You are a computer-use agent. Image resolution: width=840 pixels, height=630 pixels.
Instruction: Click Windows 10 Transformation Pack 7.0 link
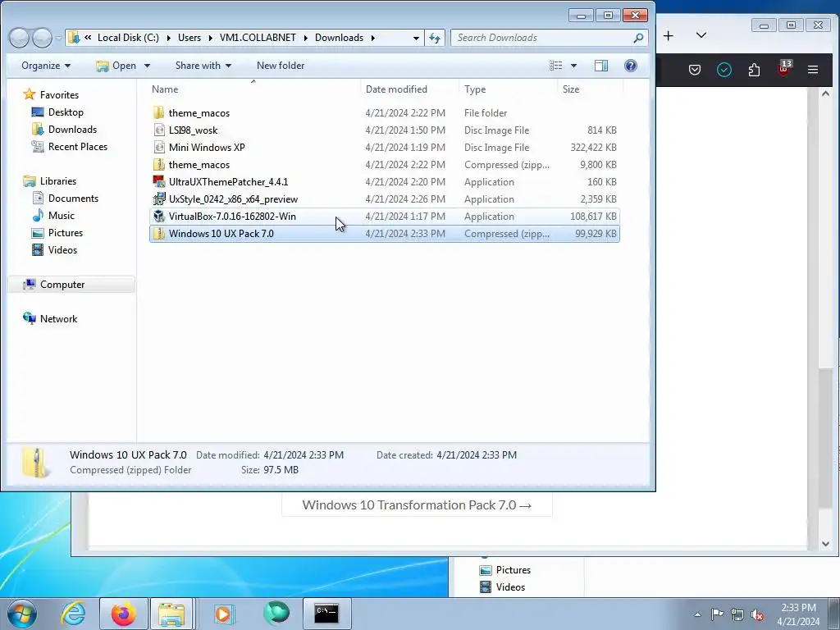click(417, 505)
